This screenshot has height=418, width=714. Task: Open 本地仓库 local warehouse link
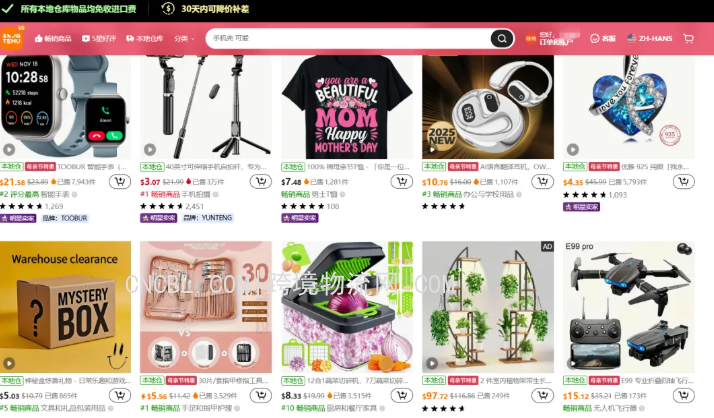pos(144,39)
